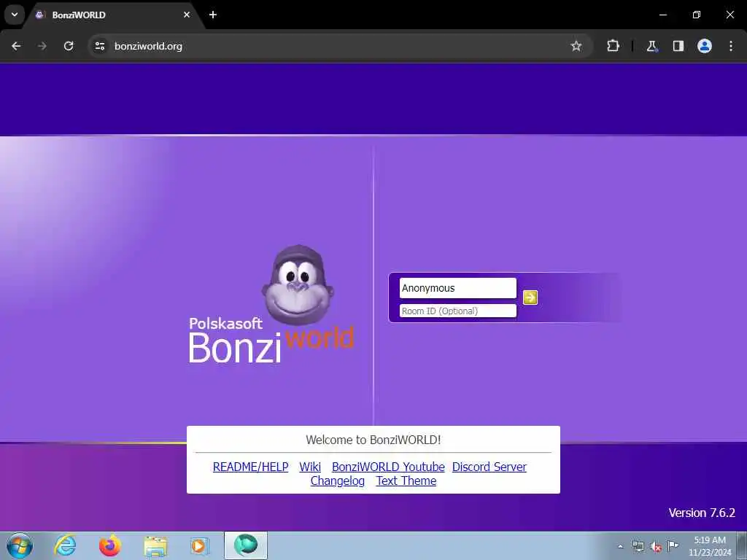This screenshot has width=747, height=560.
Task: Click the taskbar clock showing 5:19 AM
Action: [x=709, y=546]
